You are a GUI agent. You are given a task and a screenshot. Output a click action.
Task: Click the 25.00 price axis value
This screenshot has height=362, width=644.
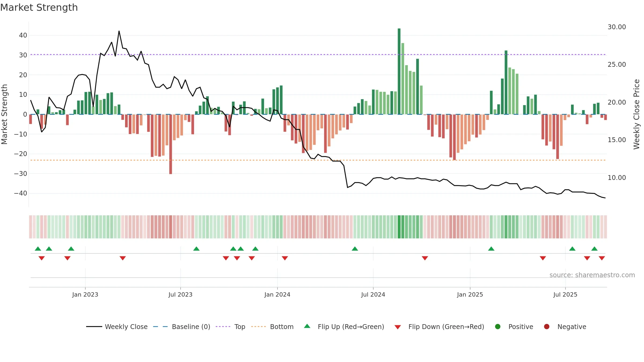click(x=617, y=64)
